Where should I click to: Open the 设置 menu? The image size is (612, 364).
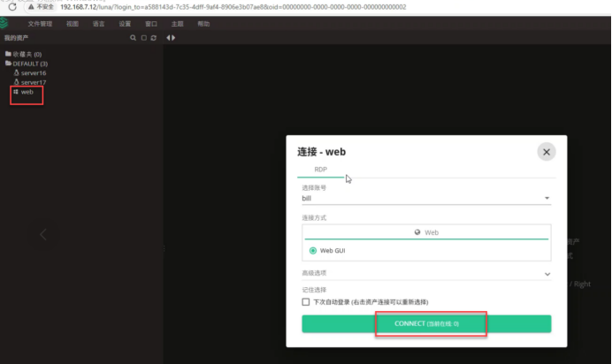(125, 24)
